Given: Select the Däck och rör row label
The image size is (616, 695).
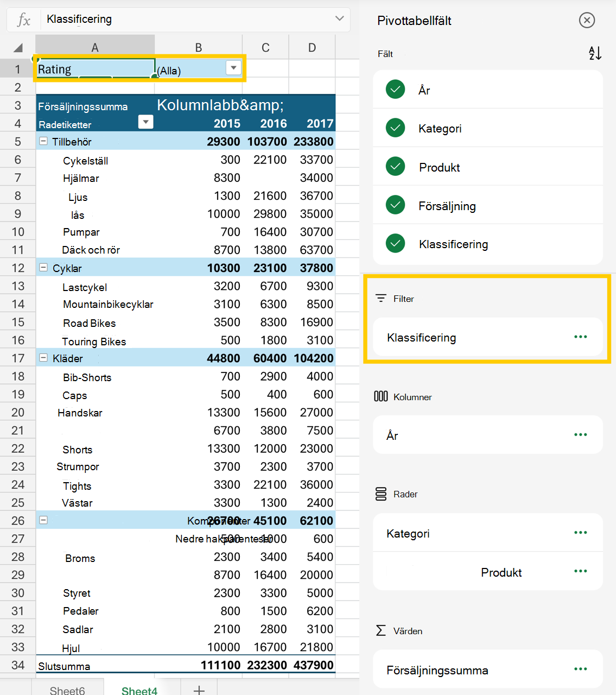Looking at the screenshot, I should tap(91, 250).
